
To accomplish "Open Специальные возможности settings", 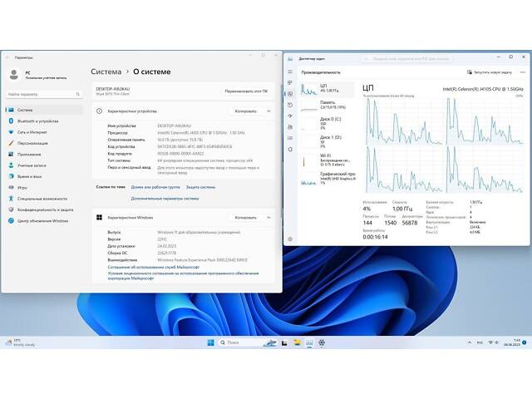I will point(44,199).
